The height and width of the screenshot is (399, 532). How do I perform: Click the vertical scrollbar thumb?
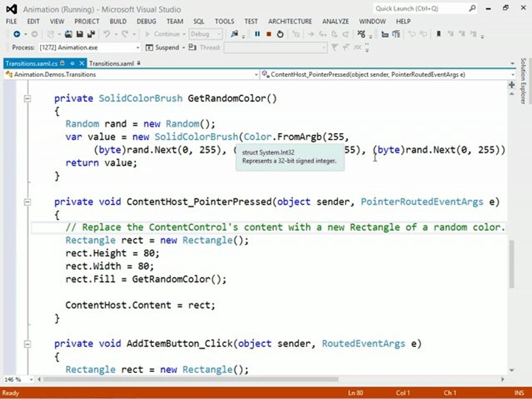[x=511, y=264]
